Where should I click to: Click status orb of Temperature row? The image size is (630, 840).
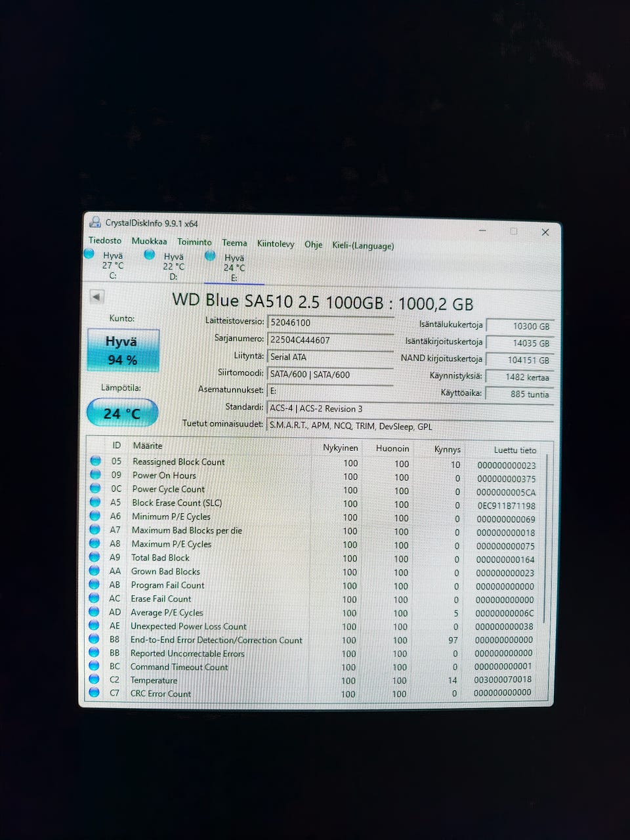click(x=95, y=680)
